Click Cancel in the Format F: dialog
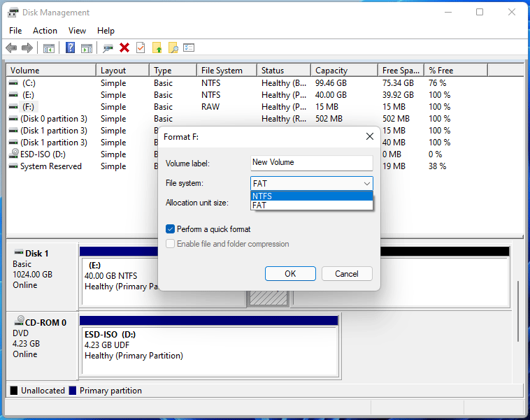This screenshot has height=420, width=530. click(347, 274)
